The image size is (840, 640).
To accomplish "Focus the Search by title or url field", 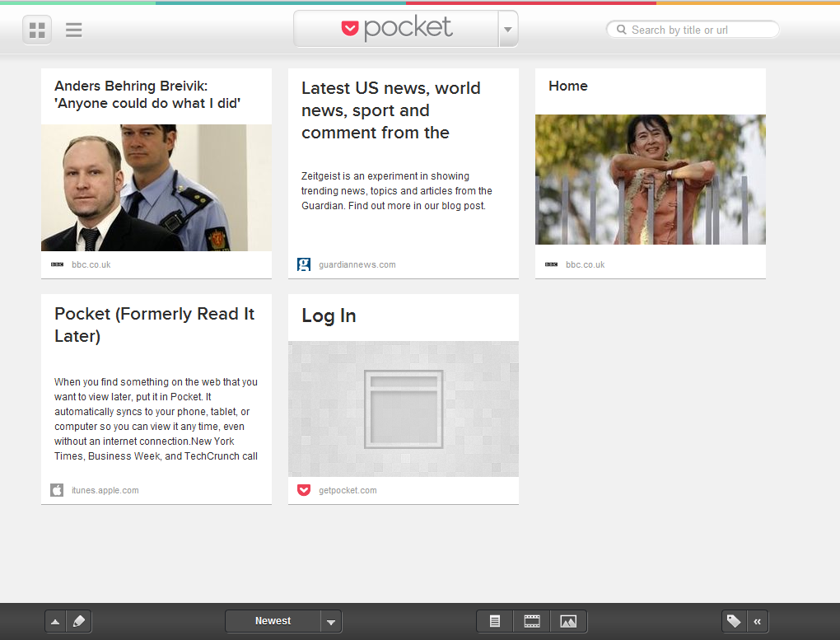I will click(693, 30).
